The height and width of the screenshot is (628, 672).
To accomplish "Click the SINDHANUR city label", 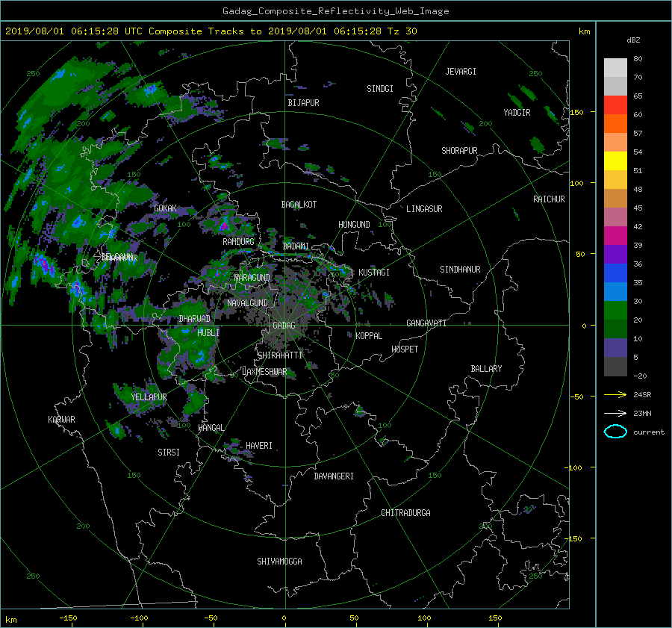I will pyautogui.click(x=460, y=270).
